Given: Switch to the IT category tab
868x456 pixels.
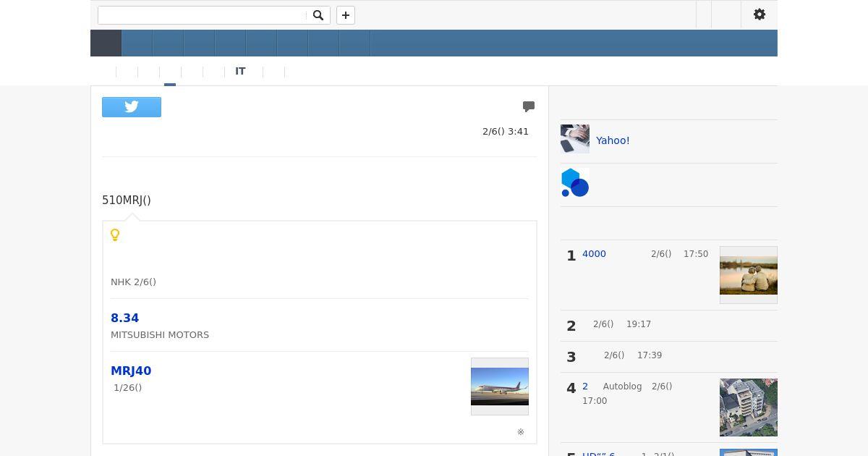Looking at the screenshot, I should tap(240, 72).
